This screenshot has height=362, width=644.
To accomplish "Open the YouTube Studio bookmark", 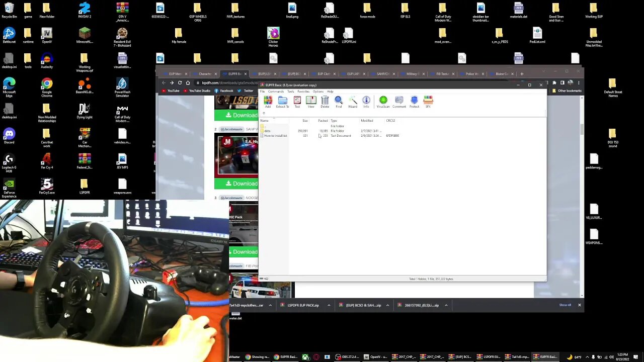I will coord(197,91).
